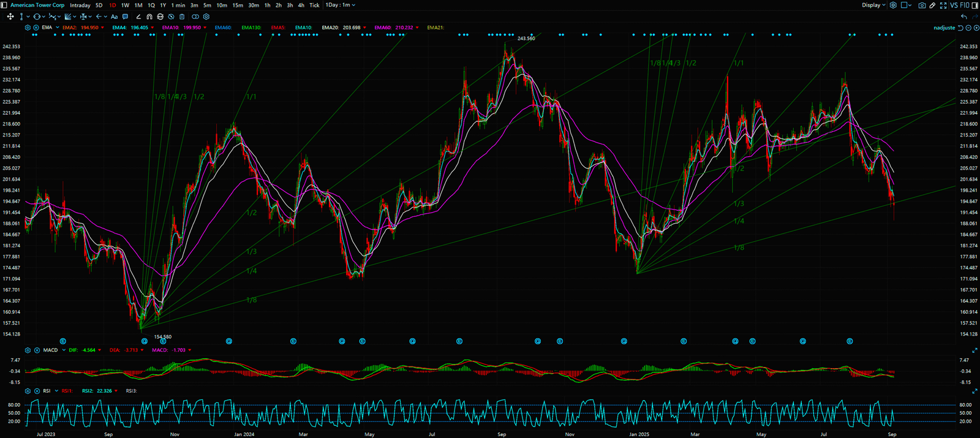This screenshot has width=980, height=438.
Task: Toggle the right sidebar panel
Action: [974, 5]
